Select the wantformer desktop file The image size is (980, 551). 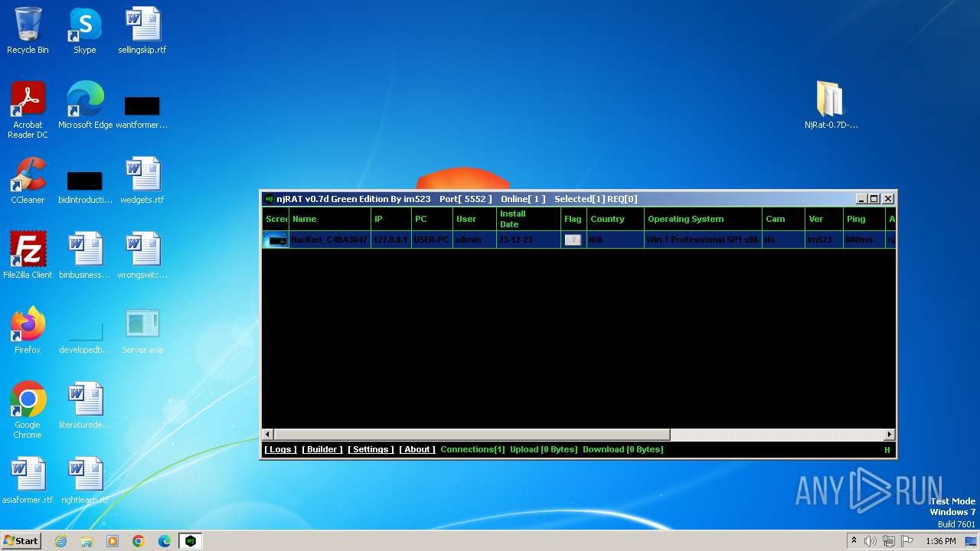click(x=142, y=111)
